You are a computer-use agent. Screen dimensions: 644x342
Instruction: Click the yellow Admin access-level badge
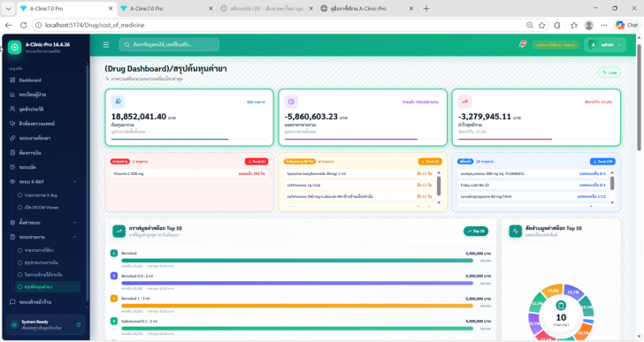click(x=556, y=45)
